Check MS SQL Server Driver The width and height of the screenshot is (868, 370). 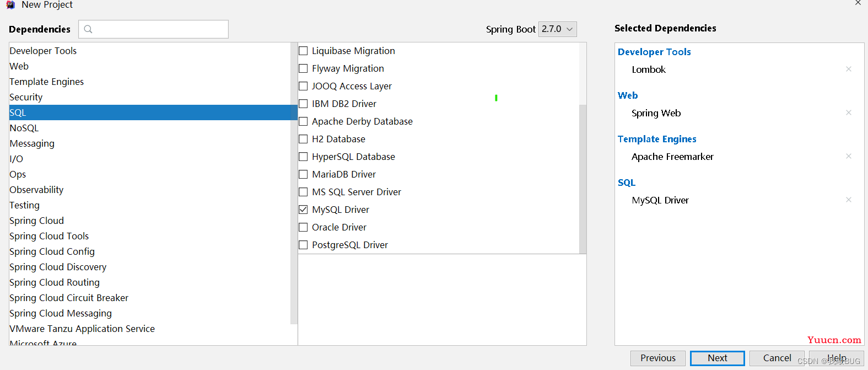tap(303, 192)
